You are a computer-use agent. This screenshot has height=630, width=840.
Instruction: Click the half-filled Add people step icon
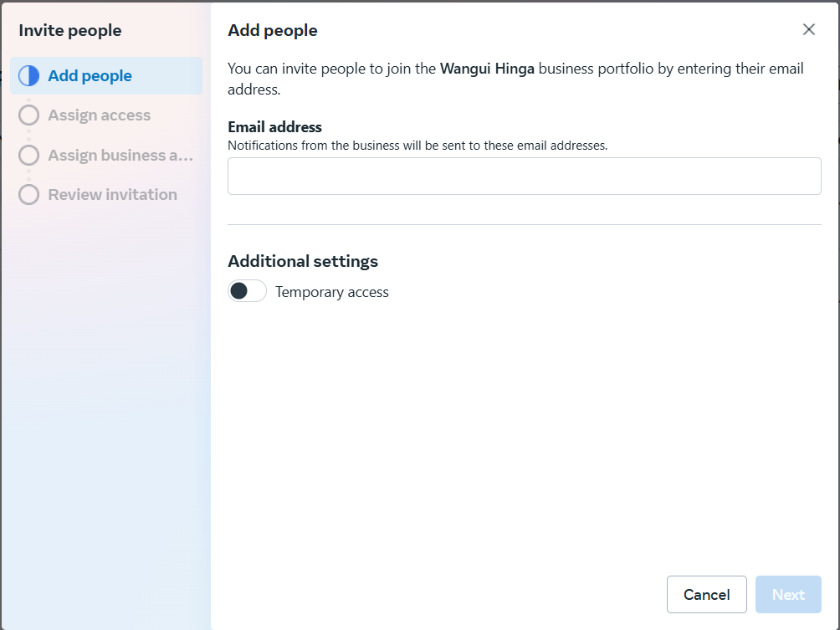tap(29, 75)
